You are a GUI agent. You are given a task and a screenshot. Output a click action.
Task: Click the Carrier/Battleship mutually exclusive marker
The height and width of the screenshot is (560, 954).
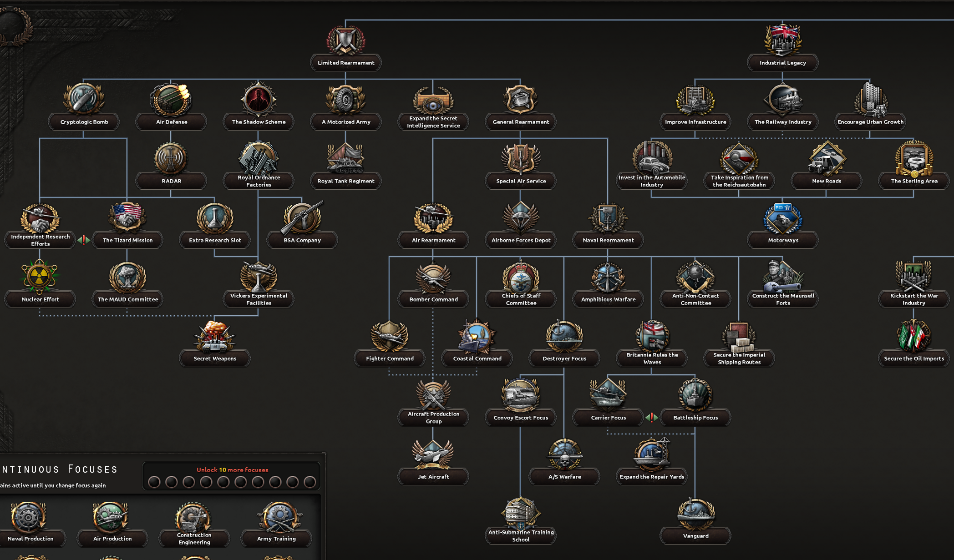click(x=652, y=417)
